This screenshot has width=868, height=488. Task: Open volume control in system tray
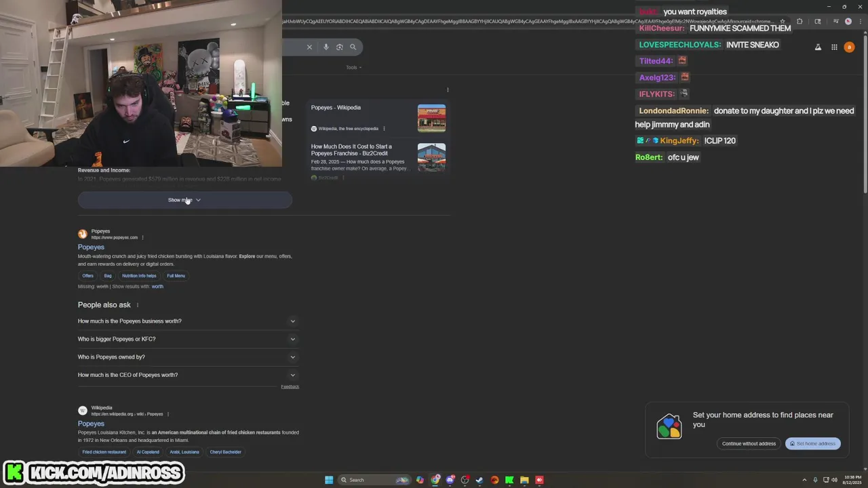pos(834,480)
